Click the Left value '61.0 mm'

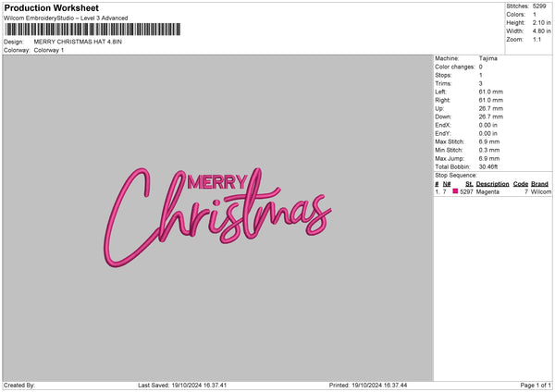click(x=491, y=92)
